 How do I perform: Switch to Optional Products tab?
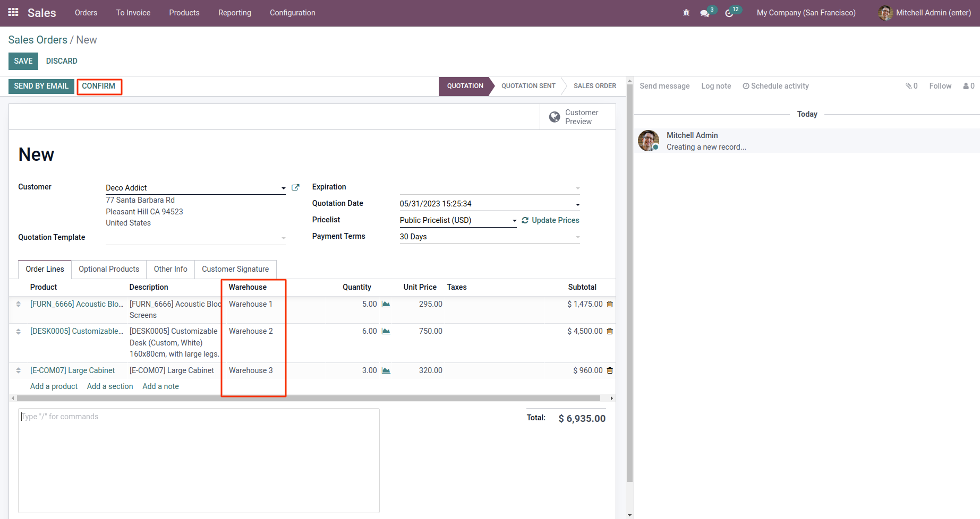click(109, 269)
